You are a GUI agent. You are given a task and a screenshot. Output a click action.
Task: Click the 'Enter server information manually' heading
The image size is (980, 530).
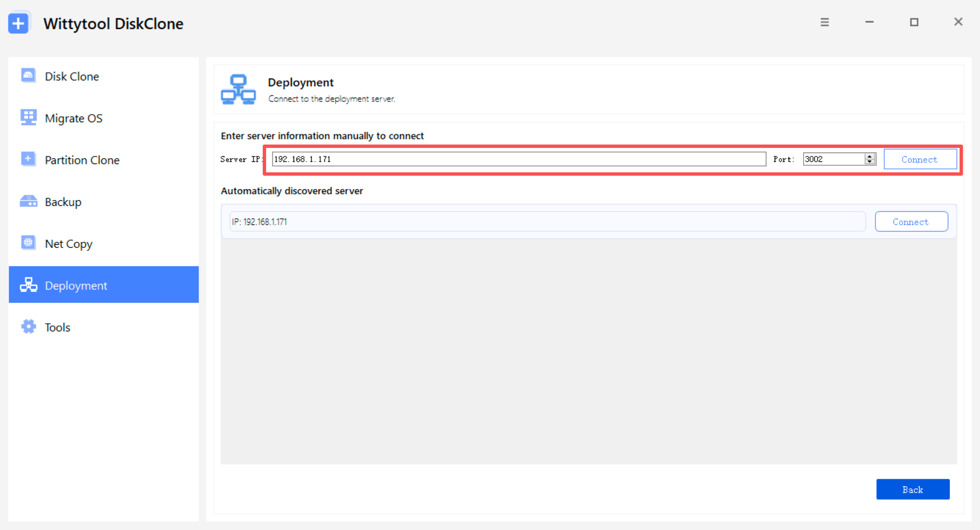pyautogui.click(x=322, y=136)
